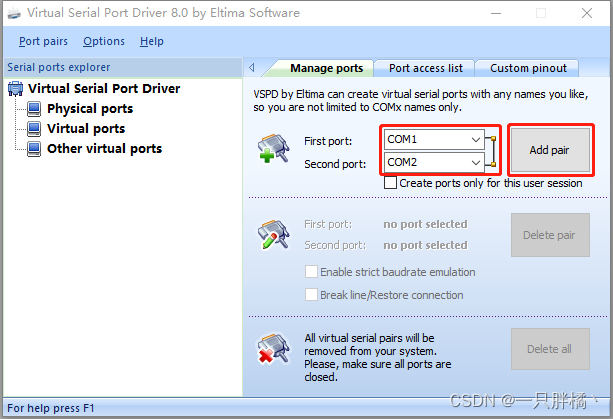Click the Delete pair button
613x419 pixels.
550,235
